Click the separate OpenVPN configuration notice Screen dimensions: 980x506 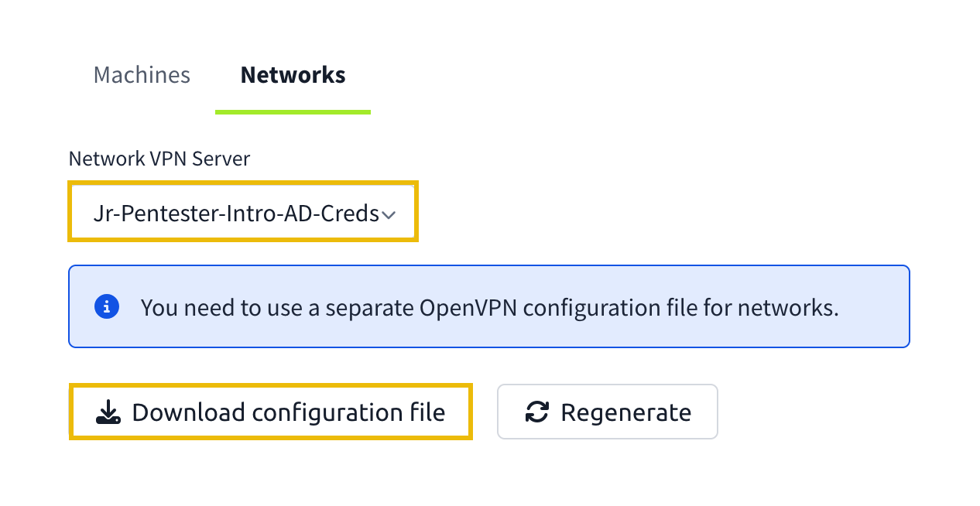point(490,307)
